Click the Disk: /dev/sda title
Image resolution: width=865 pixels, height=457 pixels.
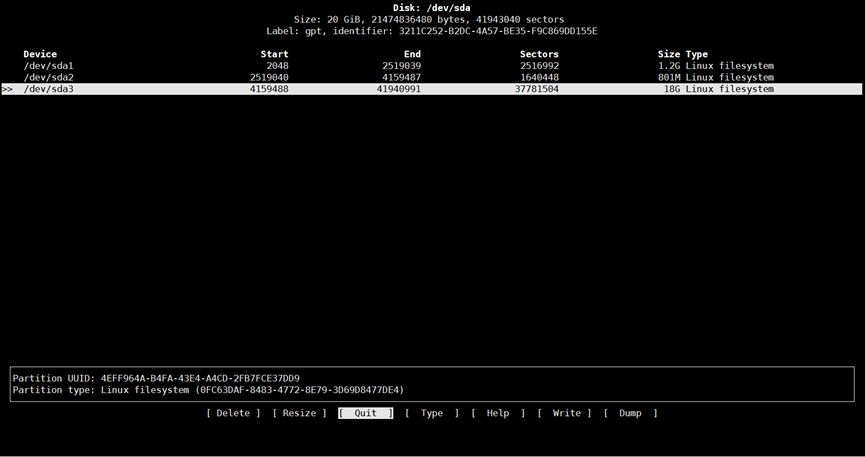[x=431, y=8]
